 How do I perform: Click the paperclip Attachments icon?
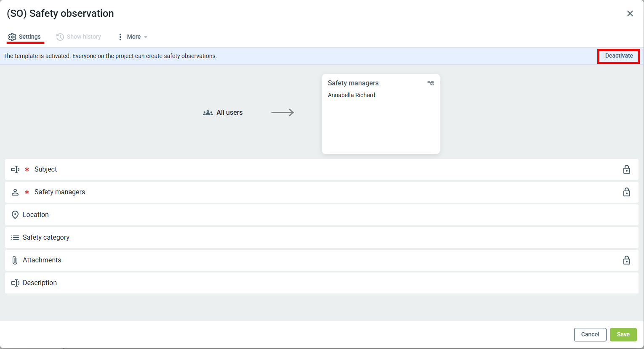pos(15,260)
